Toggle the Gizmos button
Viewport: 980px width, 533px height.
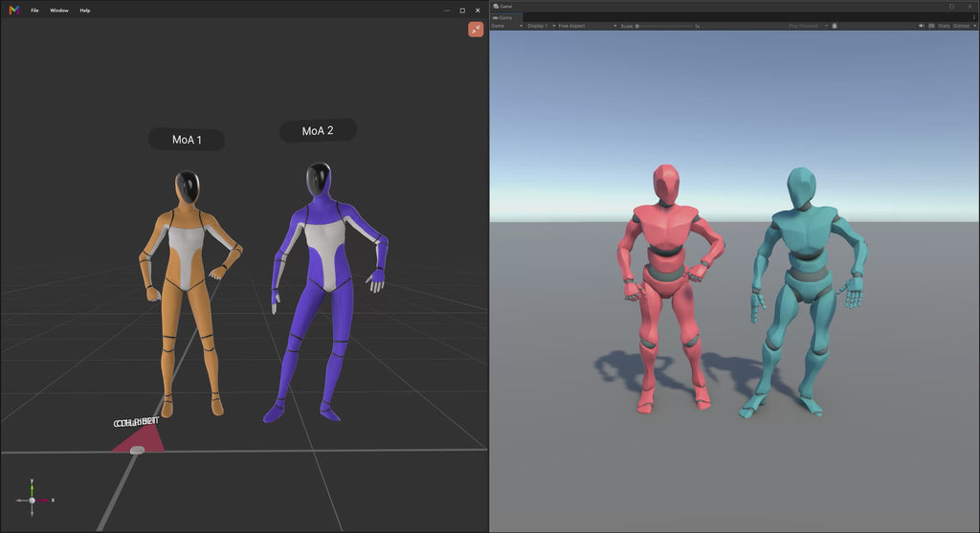pos(961,26)
